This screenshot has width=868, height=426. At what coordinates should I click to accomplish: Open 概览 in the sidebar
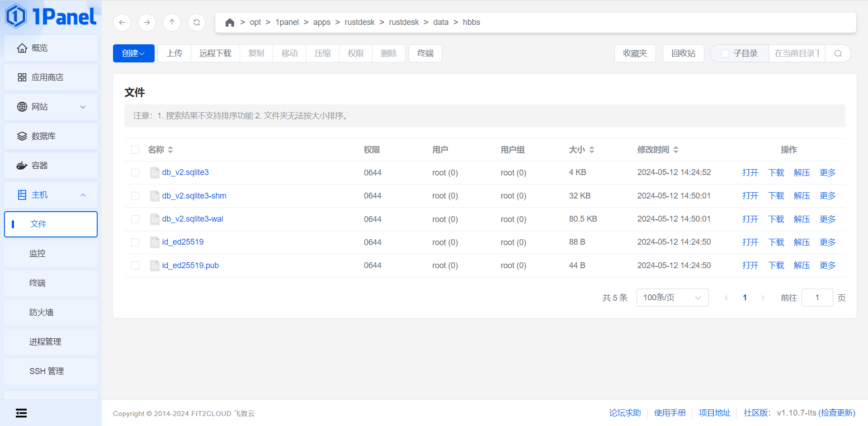coord(51,48)
